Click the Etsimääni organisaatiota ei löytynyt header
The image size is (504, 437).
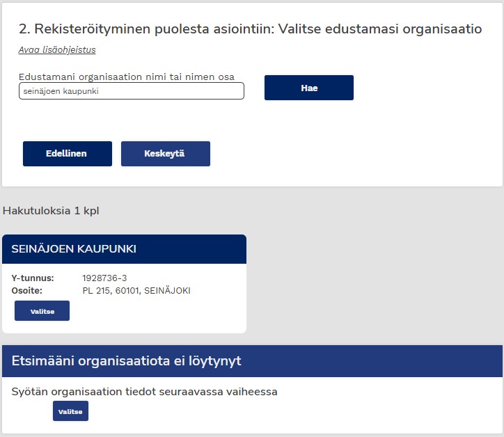click(x=127, y=360)
